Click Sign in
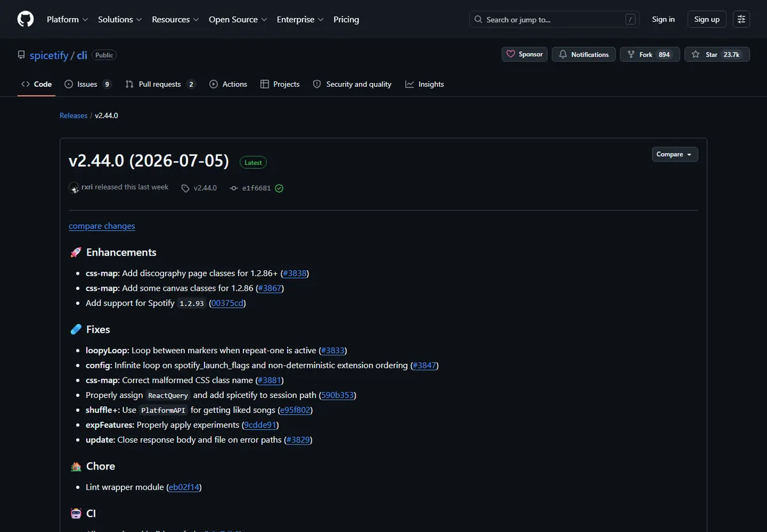The height and width of the screenshot is (532, 767). coord(663,19)
